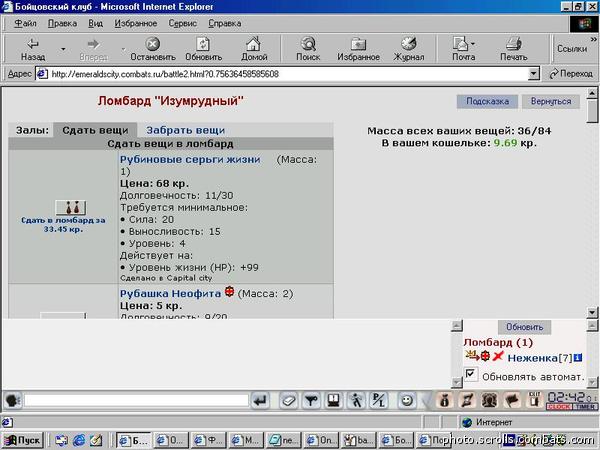The width and height of the screenshot is (600, 450).
Task: Open the Вид menu
Action: click(95, 23)
